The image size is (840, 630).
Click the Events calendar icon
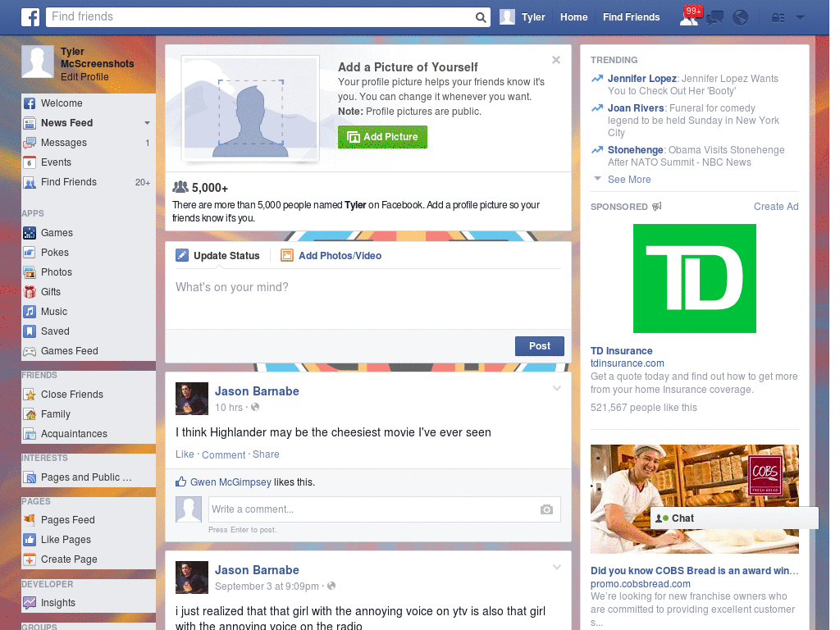tap(30, 162)
